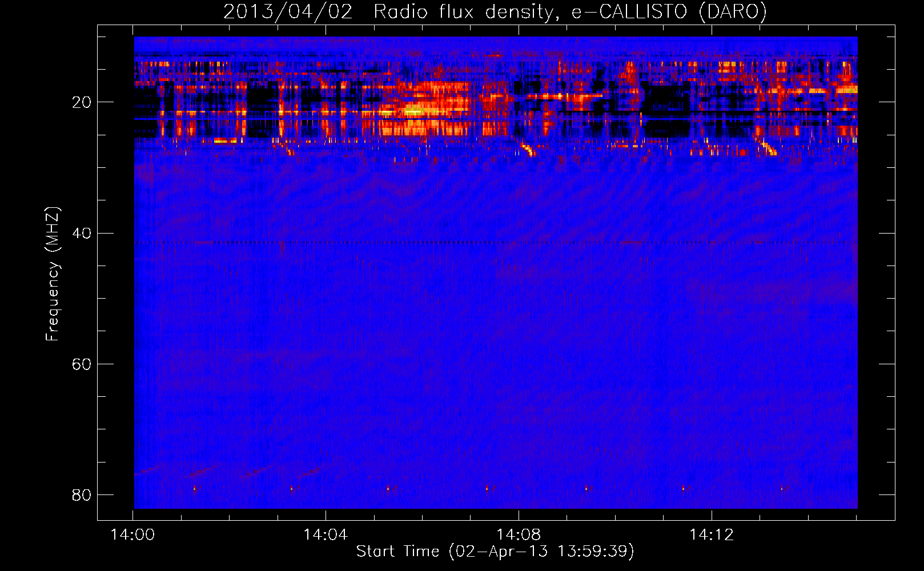The height and width of the screenshot is (571, 924).
Task: Click the 'Frequency (MHZ)' axis label
Action: click(53, 274)
